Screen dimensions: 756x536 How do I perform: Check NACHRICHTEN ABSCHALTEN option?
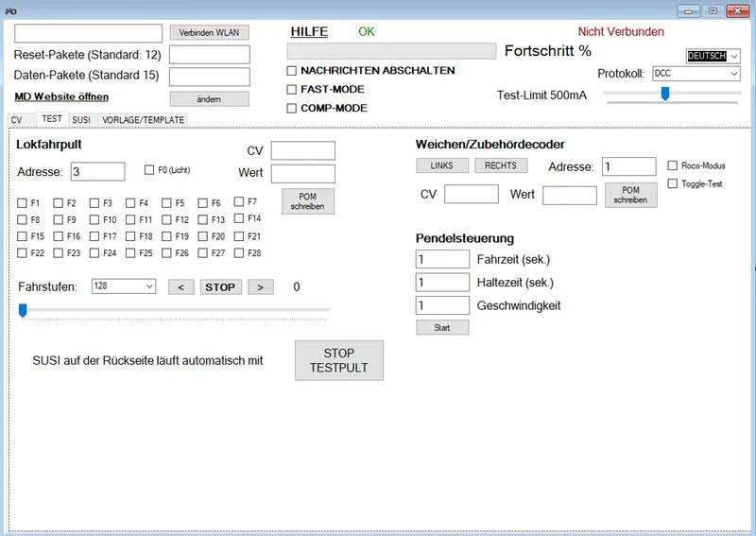pos(292,71)
